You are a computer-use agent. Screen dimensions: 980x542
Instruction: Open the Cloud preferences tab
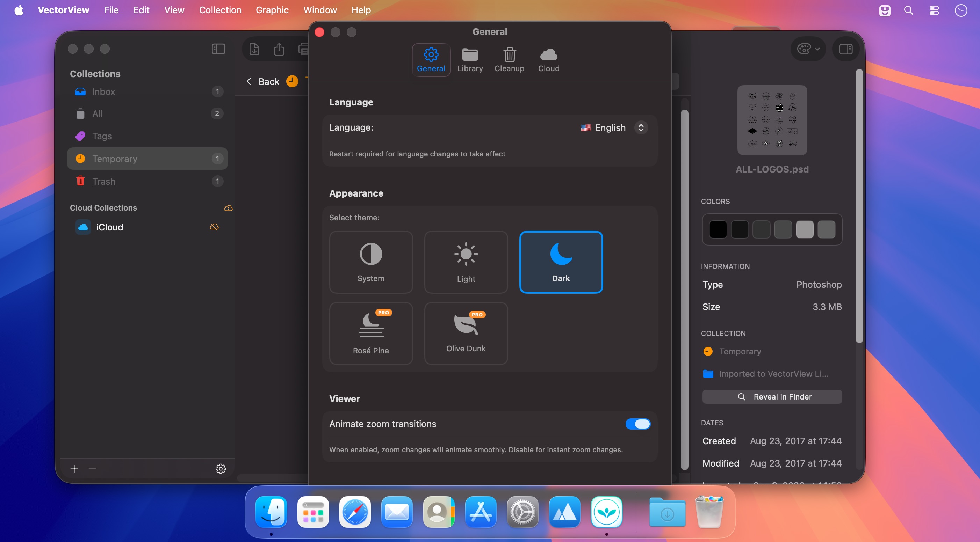click(549, 60)
